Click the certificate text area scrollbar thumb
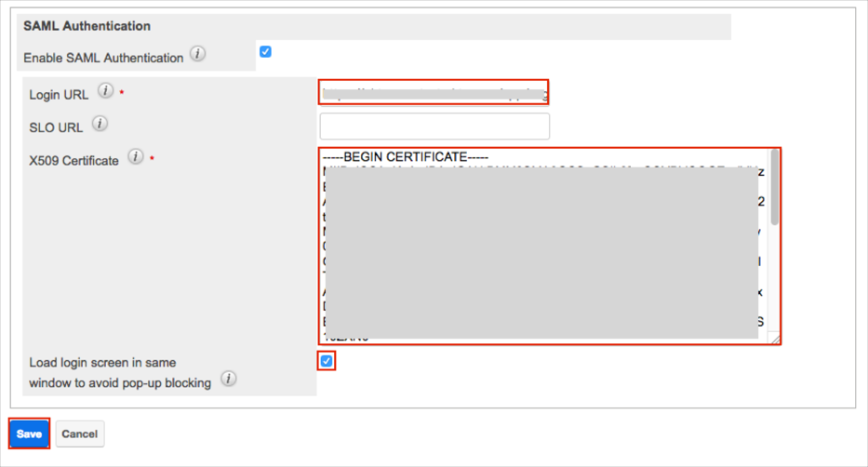The width and height of the screenshot is (868, 467). pos(774,186)
